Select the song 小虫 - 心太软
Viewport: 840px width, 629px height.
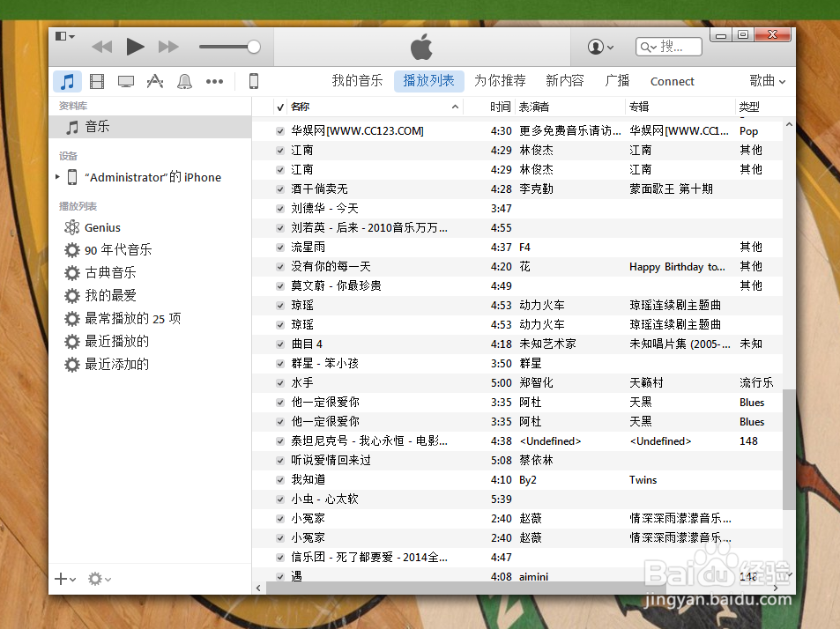(x=324, y=499)
